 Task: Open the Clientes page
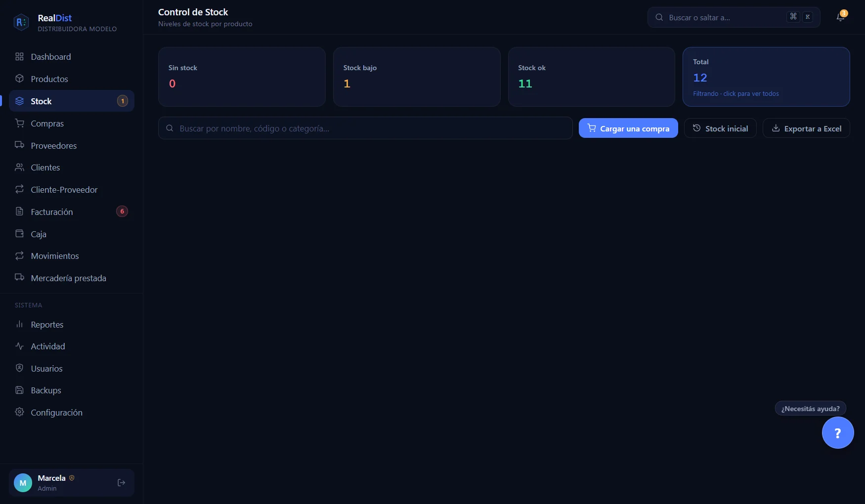72,168
